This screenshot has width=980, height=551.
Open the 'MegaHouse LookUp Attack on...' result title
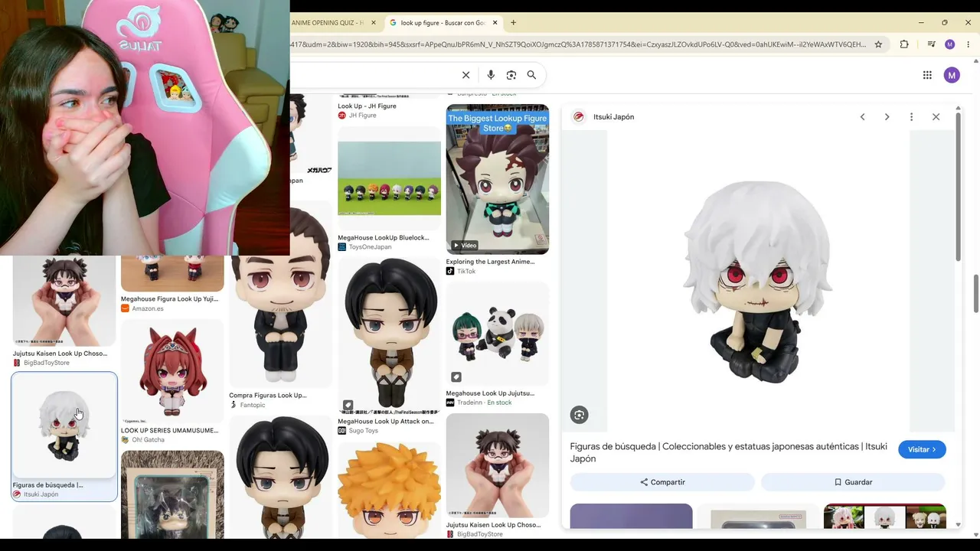click(386, 422)
